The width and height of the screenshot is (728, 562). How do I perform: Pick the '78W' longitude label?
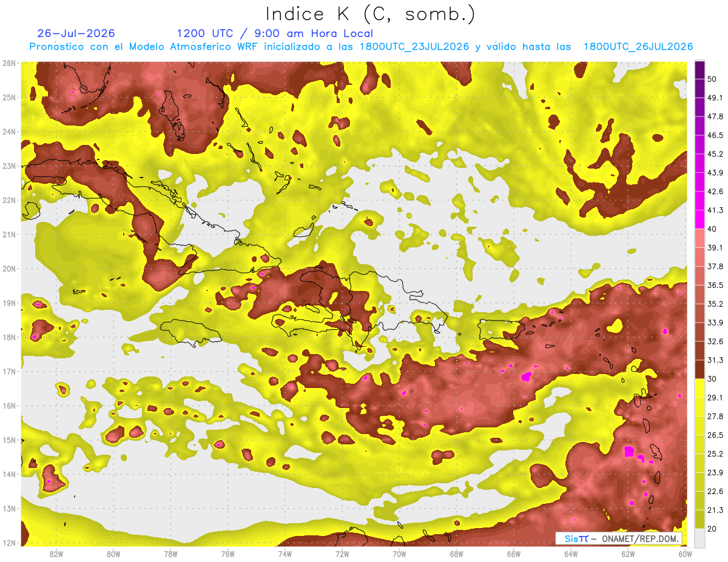170,554
